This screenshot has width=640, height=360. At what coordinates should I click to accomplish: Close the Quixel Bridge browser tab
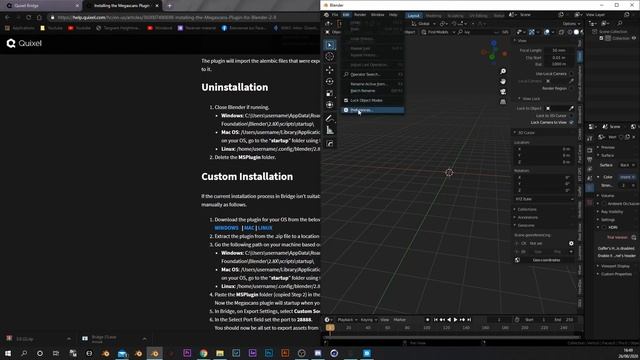(x=77, y=6)
